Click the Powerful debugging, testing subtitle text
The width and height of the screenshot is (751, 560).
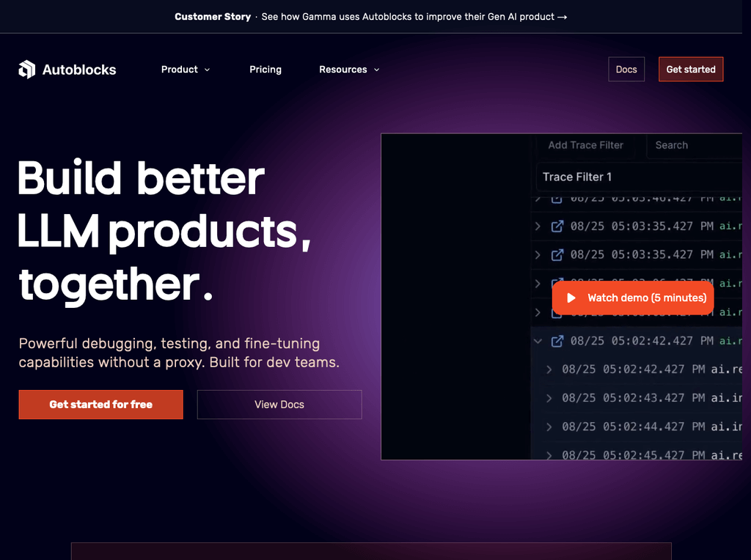[x=179, y=353]
